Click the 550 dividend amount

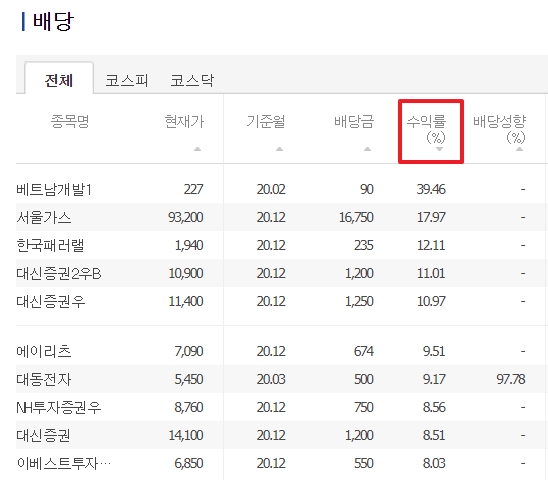364,463
